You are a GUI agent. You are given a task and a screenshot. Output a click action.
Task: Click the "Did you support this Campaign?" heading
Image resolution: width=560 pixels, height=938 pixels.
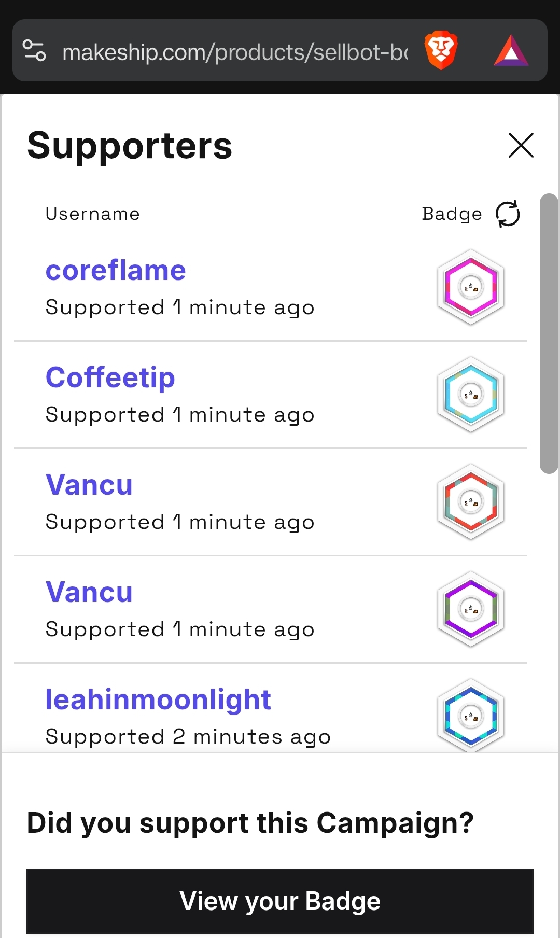point(250,823)
